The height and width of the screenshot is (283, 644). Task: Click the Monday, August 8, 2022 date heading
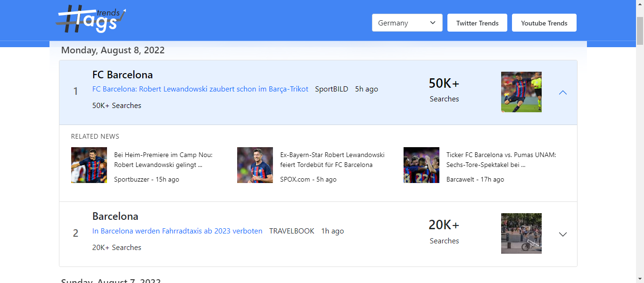click(x=113, y=50)
